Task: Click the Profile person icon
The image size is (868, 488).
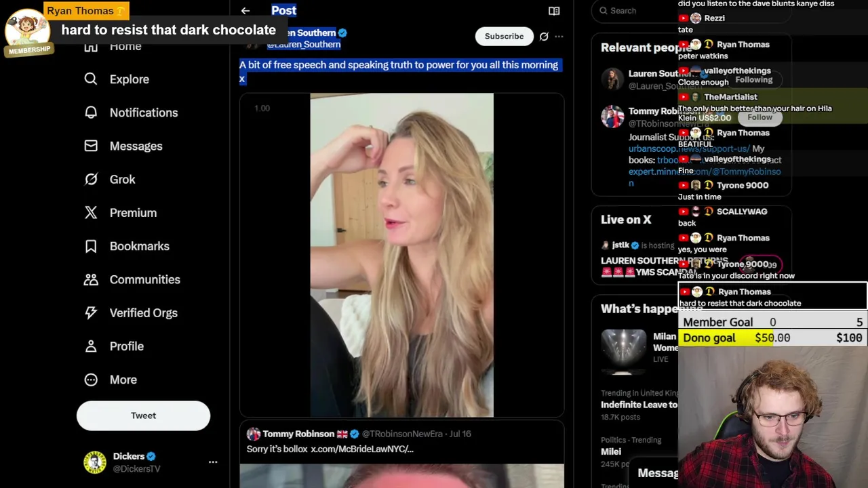Action: pyautogui.click(x=91, y=346)
